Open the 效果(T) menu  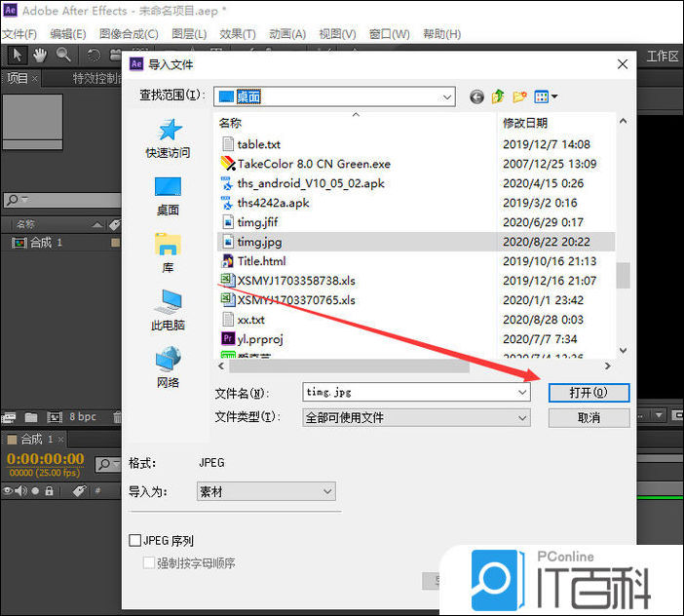click(238, 34)
